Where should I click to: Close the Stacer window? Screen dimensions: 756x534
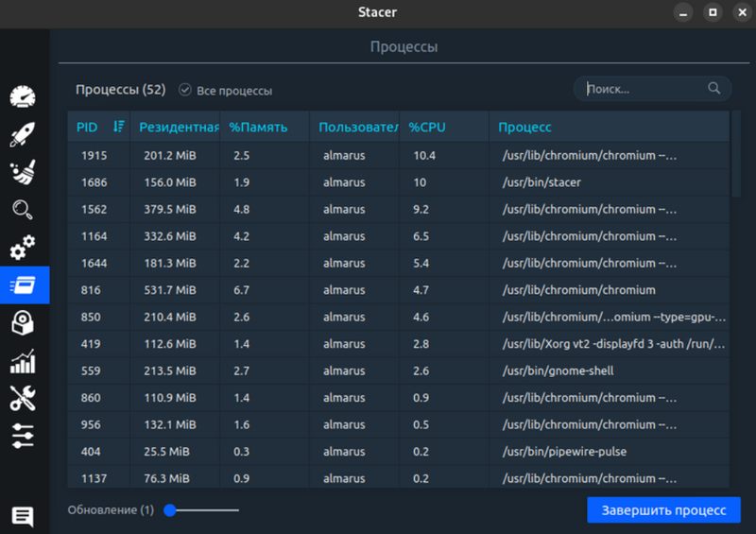click(743, 12)
